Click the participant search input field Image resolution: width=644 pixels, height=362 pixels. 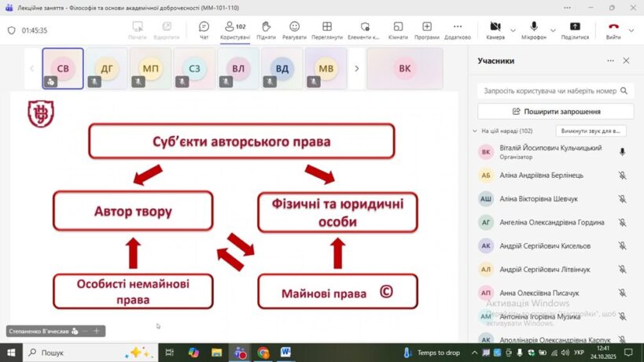pos(547,90)
